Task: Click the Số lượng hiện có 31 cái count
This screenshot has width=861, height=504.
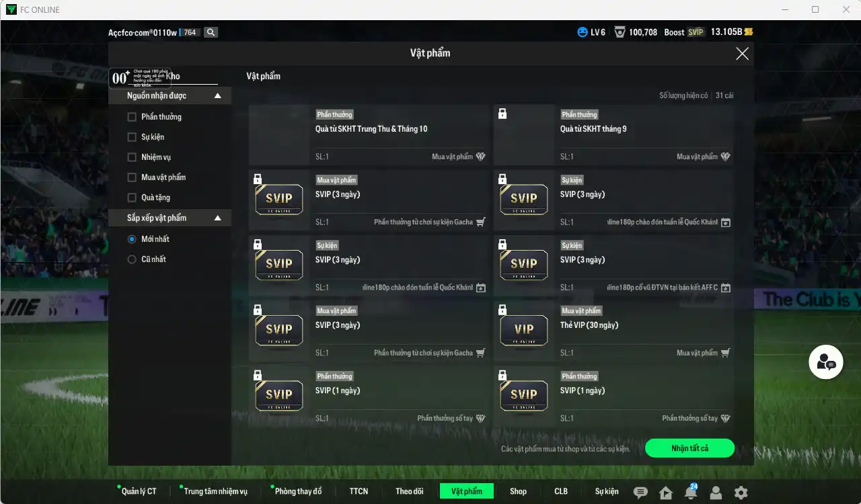Action: tap(696, 95)
